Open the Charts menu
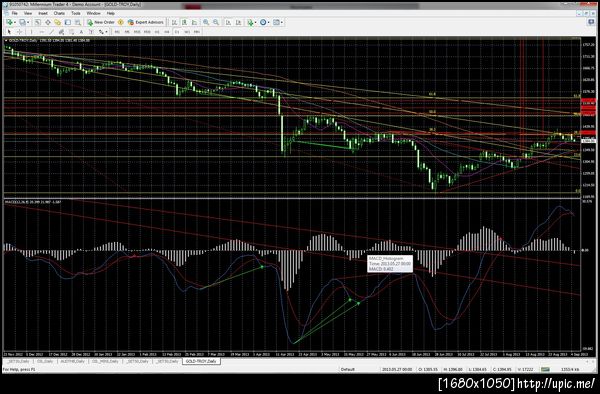 (x=59, y=13)
